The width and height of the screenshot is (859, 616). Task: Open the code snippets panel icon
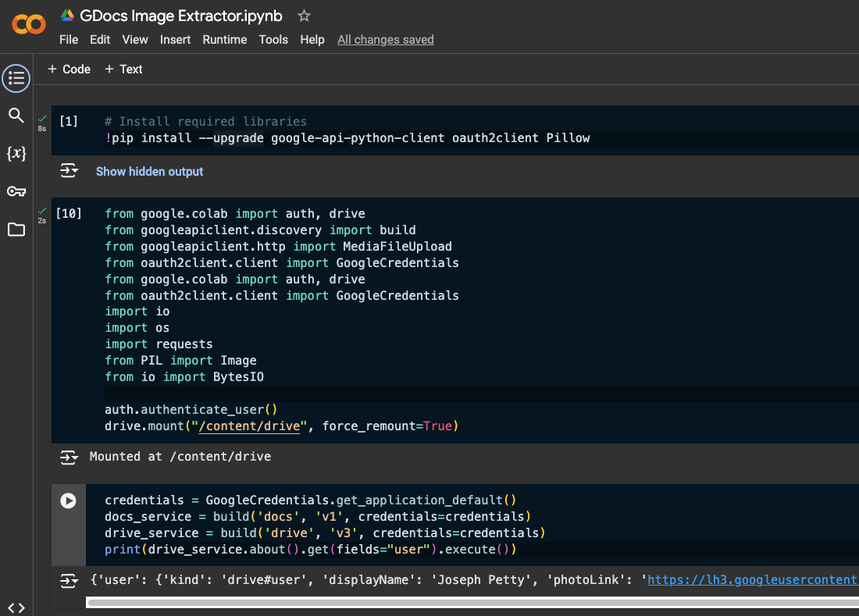(x=16, y=608)
